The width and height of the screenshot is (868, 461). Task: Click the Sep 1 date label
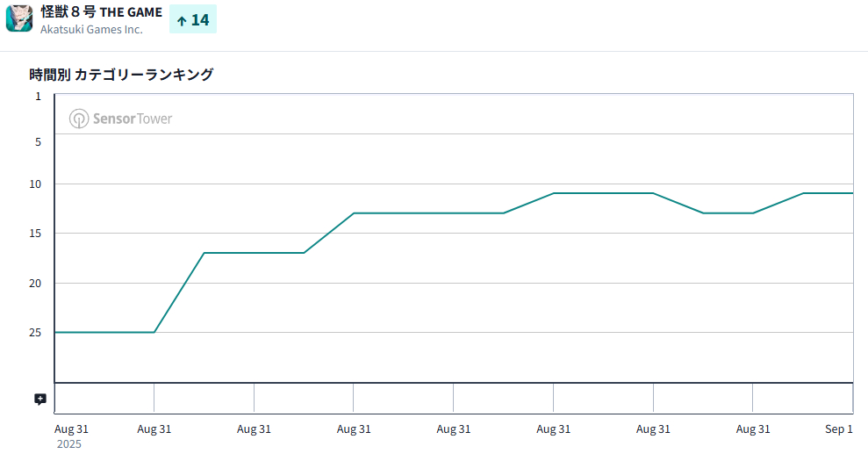tap(838, 429)
